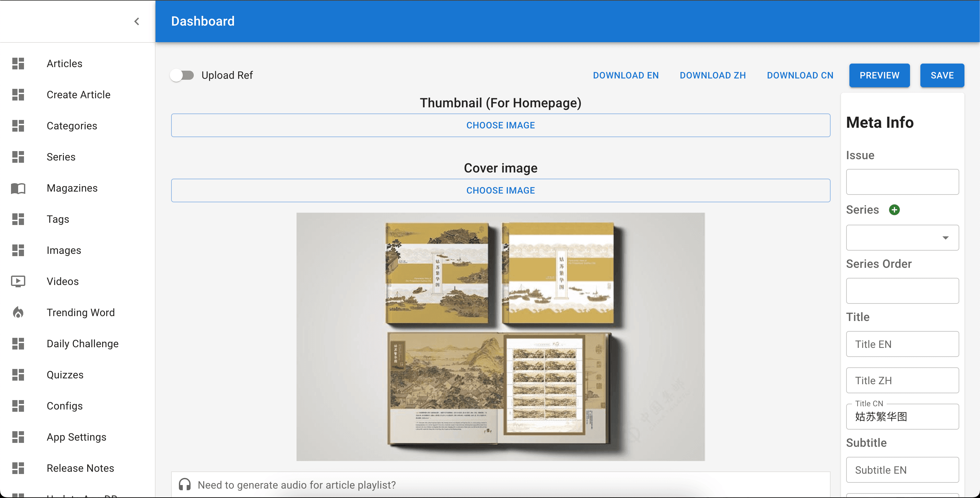Click the Quizzes sidebar icon
This screenshot has height=498, width=980.
click(18, 375)
